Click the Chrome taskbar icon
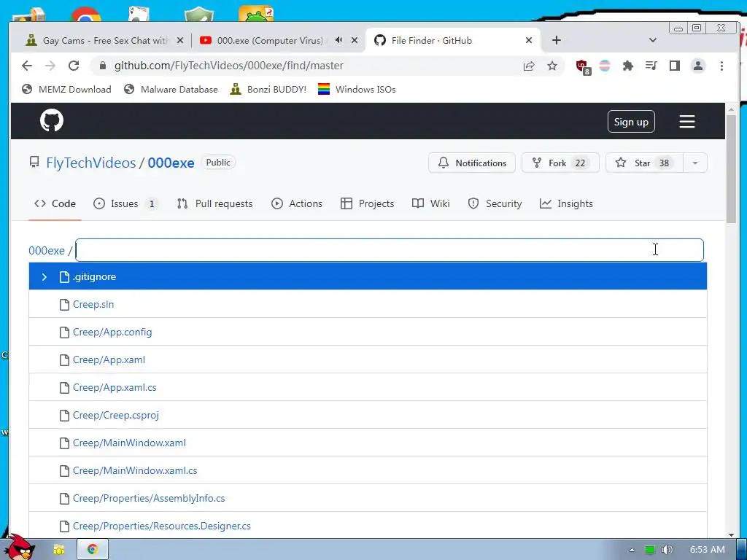 [x=93, y=549]
